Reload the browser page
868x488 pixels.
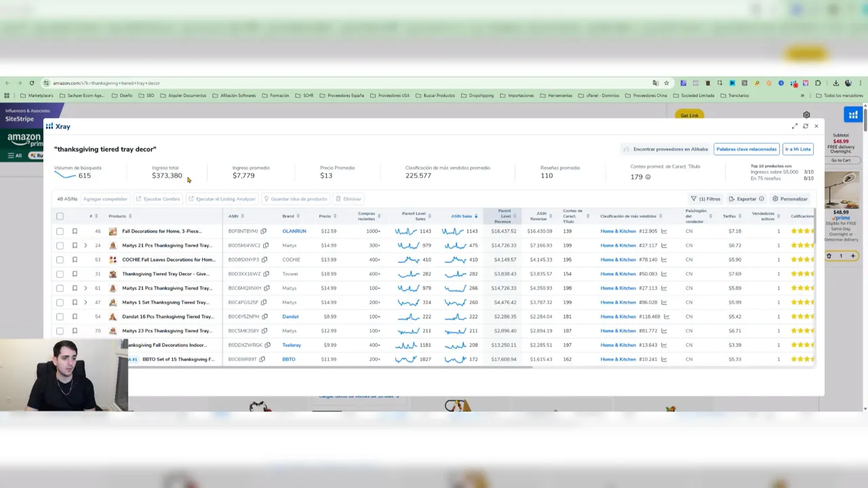pos(31,83)
